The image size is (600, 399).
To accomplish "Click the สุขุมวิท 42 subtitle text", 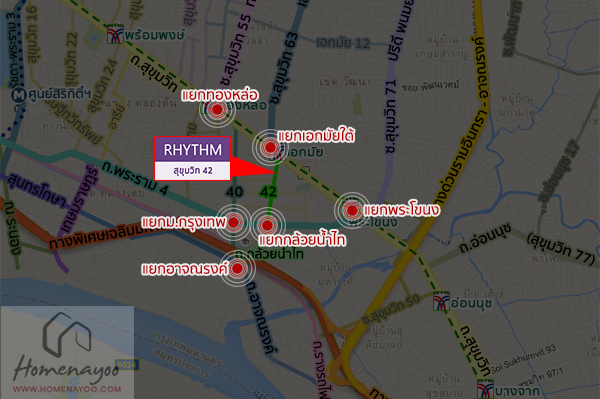I will 193,170.
